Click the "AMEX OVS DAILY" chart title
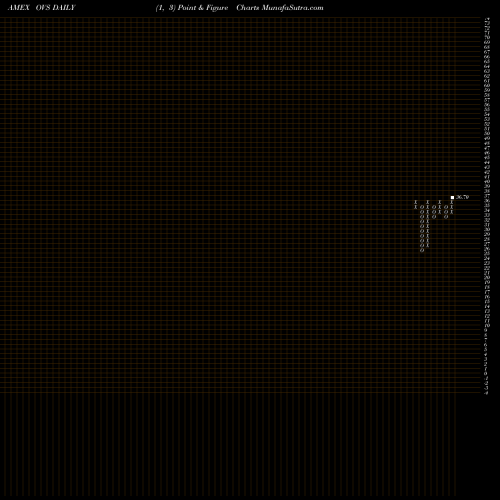This screenshot has width=500, height=500. (x=42, y=8)
